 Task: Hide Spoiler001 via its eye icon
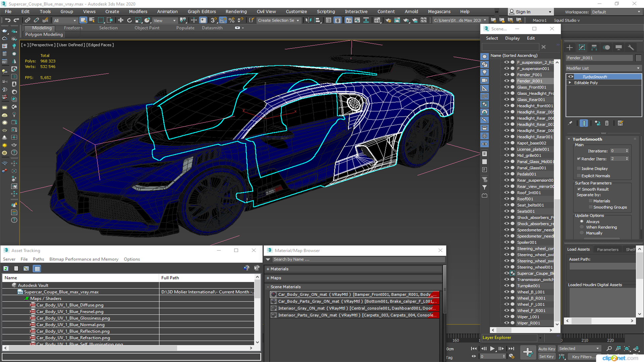(506, 242)
